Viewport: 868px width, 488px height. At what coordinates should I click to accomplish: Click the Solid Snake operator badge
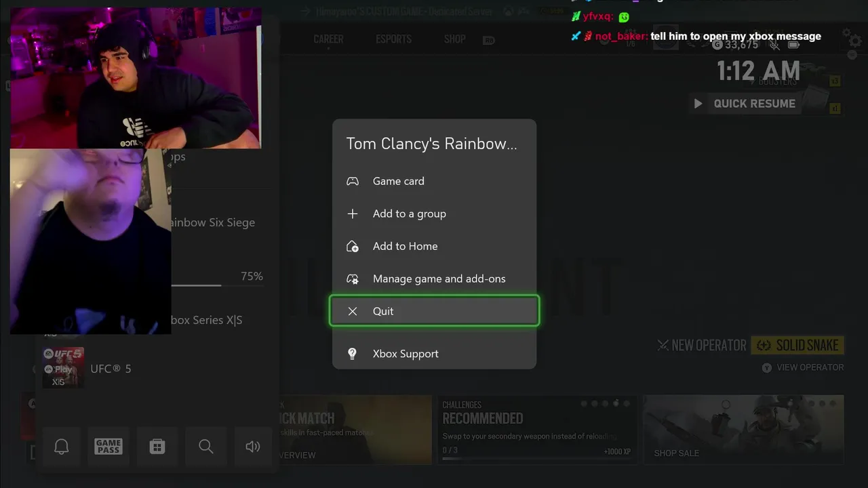click(797, 346)
